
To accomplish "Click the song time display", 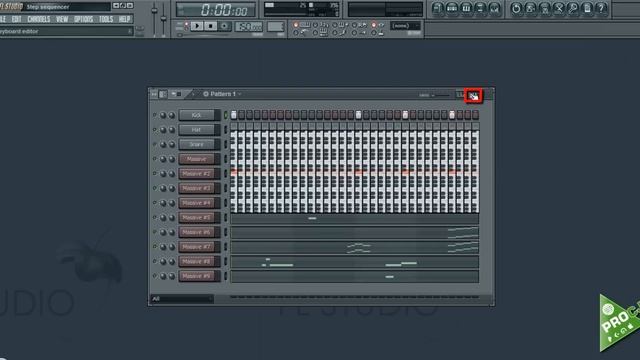I will (x=216, y=9).
